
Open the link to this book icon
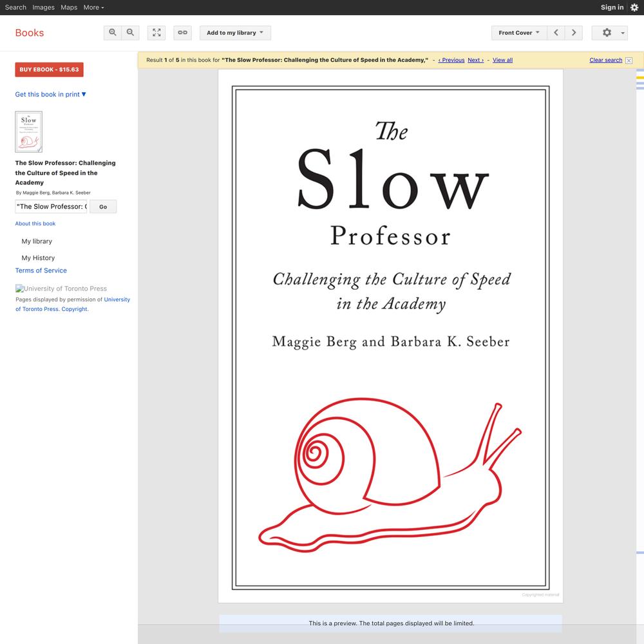182,33
